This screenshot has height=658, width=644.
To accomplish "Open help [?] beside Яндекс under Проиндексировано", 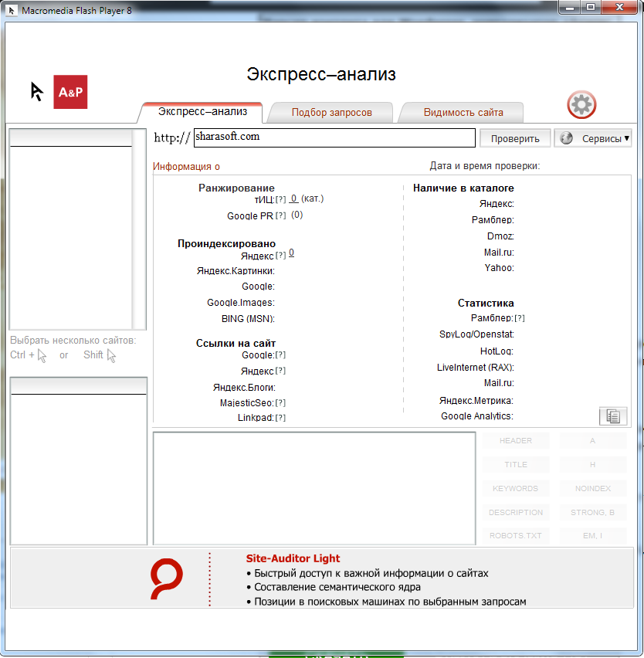I will [280, 256].
